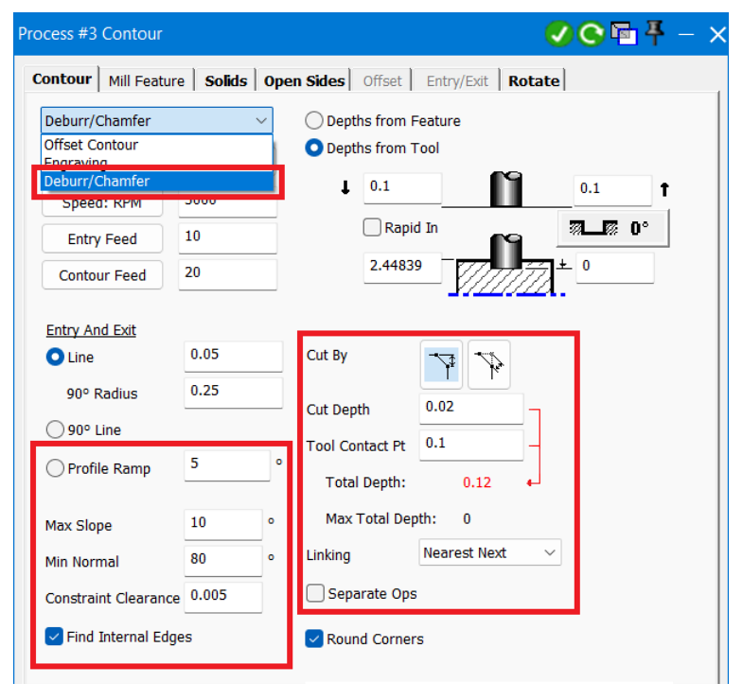Close the Process #3 Contour dialog
The width and height of the screenshot is (743, 700).
[x=717, y=35]
